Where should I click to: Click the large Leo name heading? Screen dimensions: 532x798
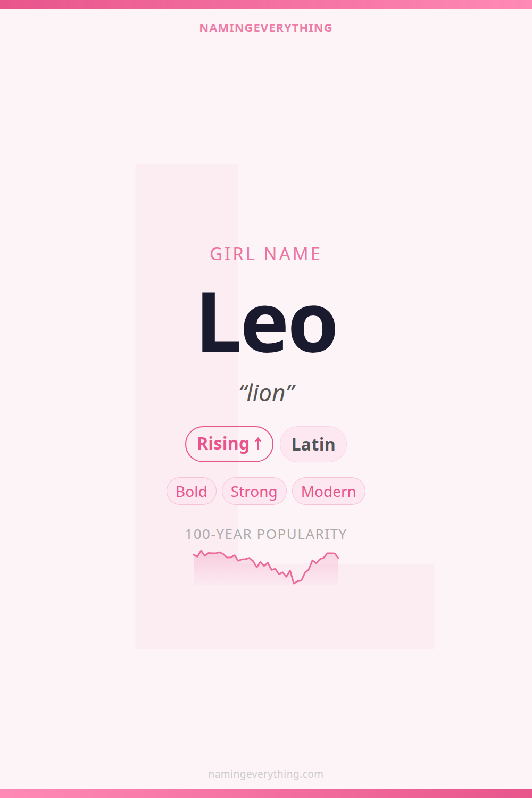[x=267, y=323]
